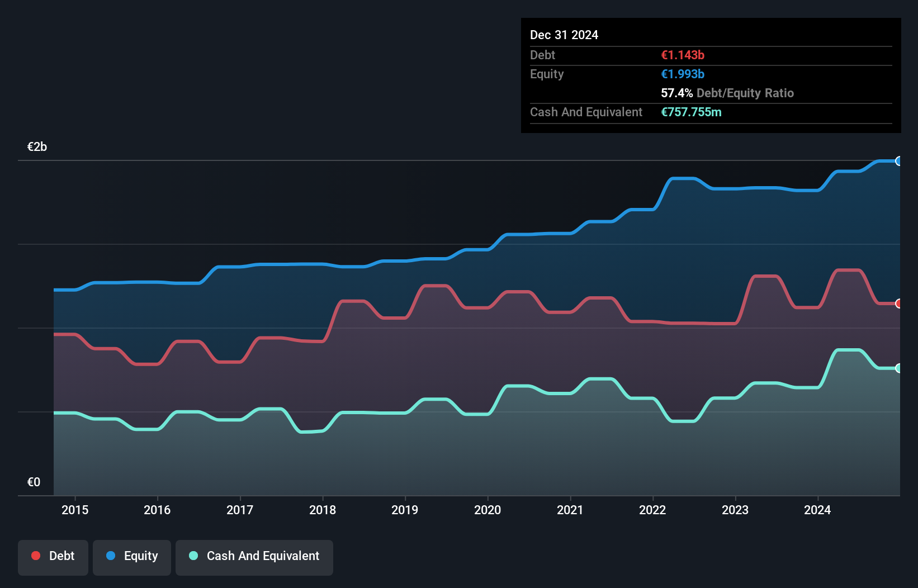Click the red Debt legend dot
This screenshot has height=588, width=918.
tap(36, 556)
